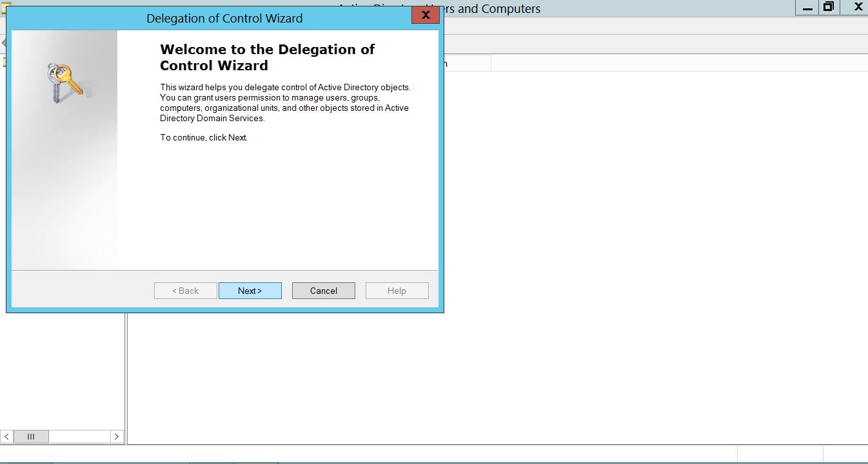Click the empty scrollbar track right of the thumb
This screenshot has width=868, height=464.
79,436
